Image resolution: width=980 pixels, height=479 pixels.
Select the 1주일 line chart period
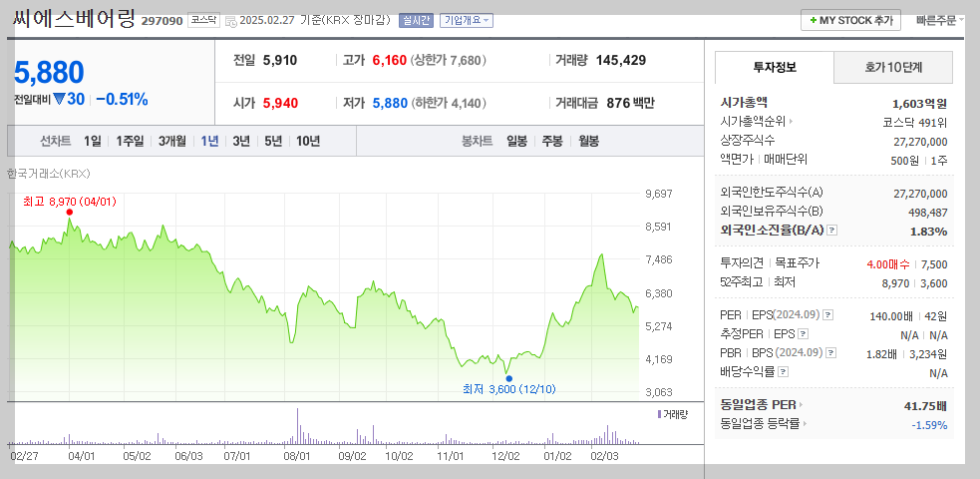(130, 142)
